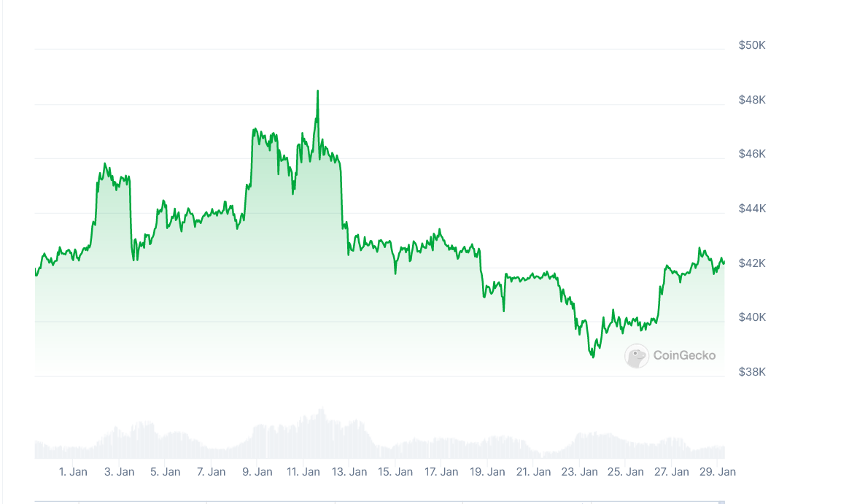849x504 pixels.
Task: Click the lowest price dip near 23. Jan
Action: [x=592, y=356]
